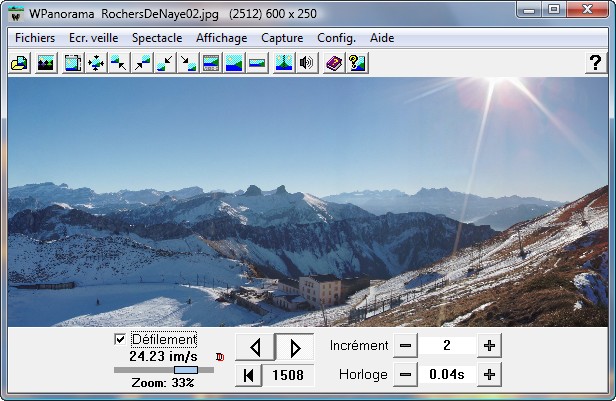Close the WPanorama window
Screen dimensions: 616x401
coord(587,9)
